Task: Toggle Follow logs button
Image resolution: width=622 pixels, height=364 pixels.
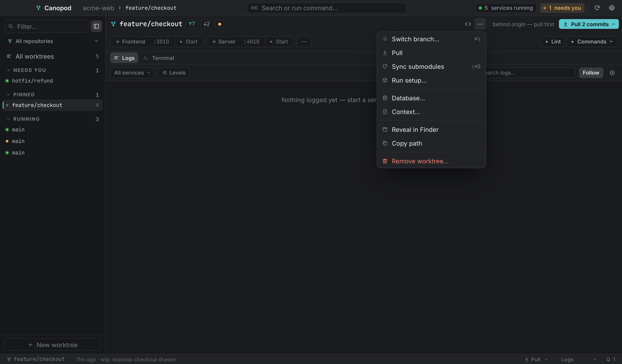Action: (591, 73)
